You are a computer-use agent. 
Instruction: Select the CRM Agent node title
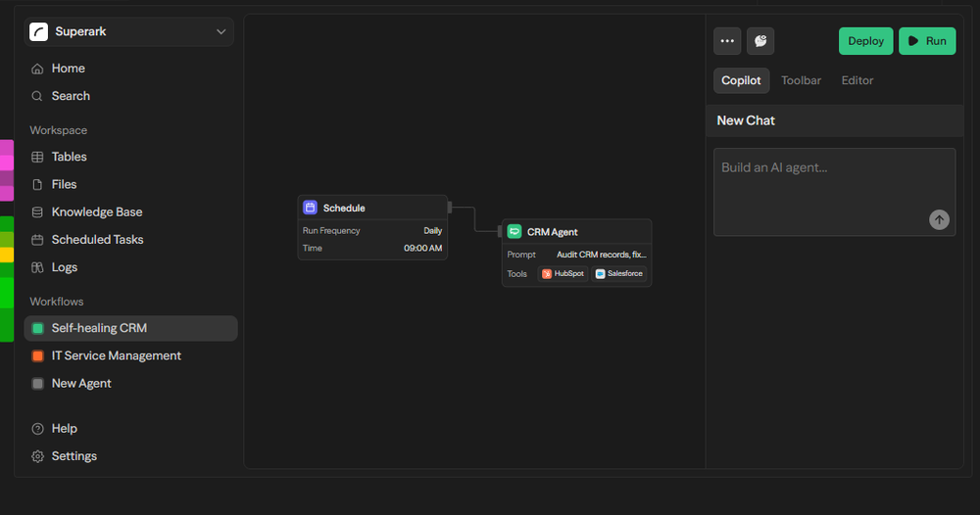click(x=553, y=232)
